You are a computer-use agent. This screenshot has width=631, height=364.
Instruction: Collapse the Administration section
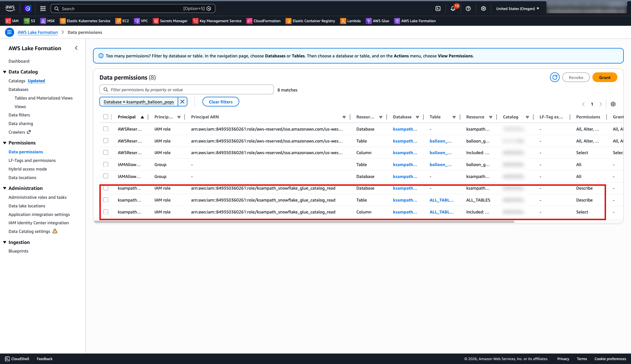pos(5,188)
